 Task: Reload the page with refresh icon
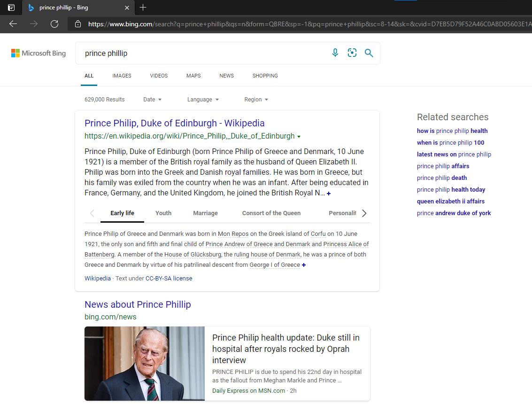click(x=54, y=24)
